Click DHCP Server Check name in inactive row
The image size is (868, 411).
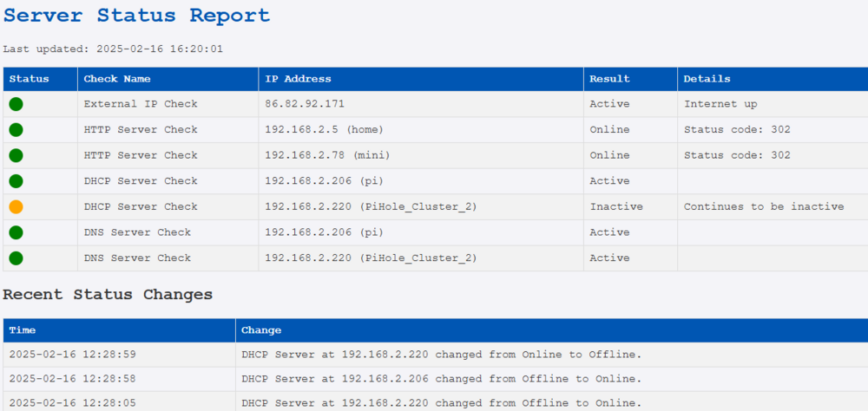pos(141,206)
